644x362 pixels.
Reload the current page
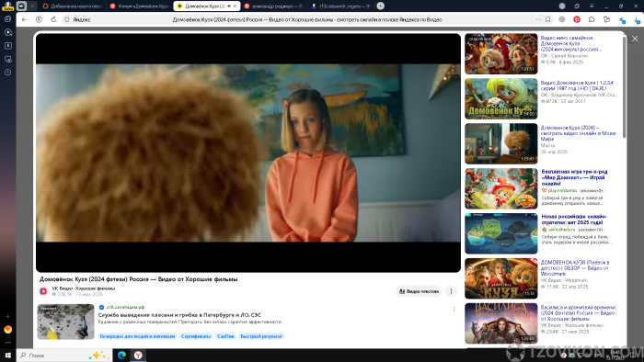53,19
